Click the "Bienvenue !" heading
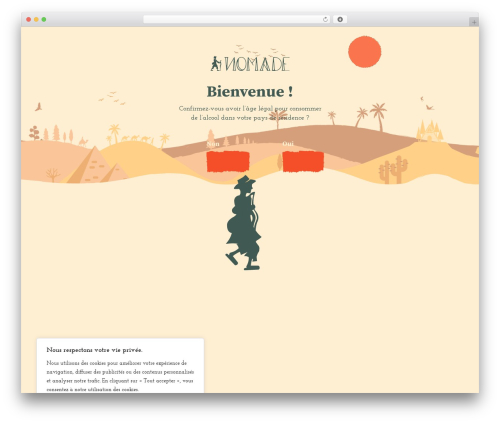Screen dimensions: 500x423 click(x=250, y=92)
